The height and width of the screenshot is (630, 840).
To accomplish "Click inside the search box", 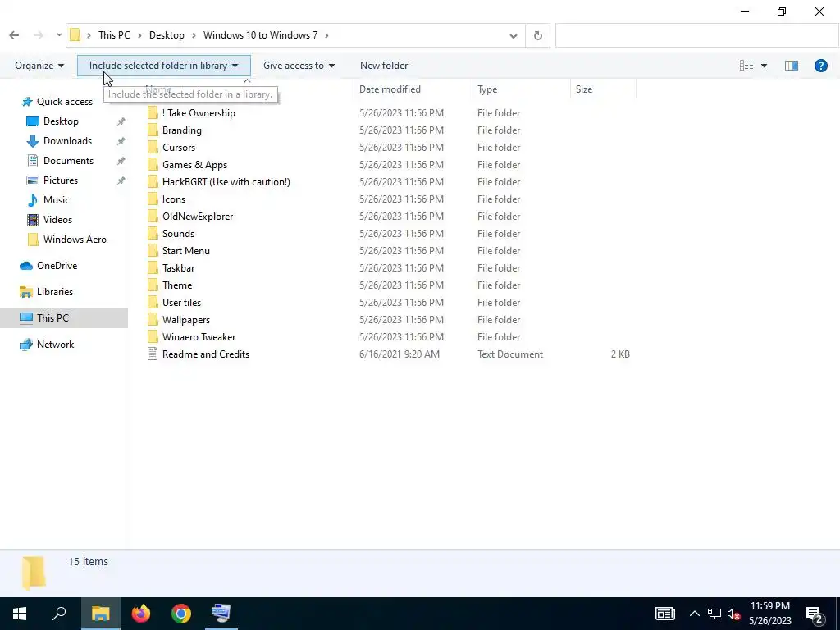I will click(696, 35).
